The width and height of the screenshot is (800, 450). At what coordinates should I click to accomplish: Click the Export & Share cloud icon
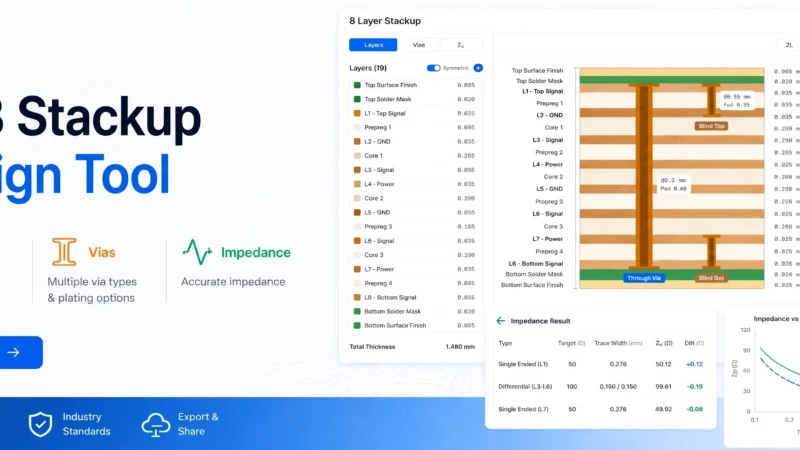156,424
